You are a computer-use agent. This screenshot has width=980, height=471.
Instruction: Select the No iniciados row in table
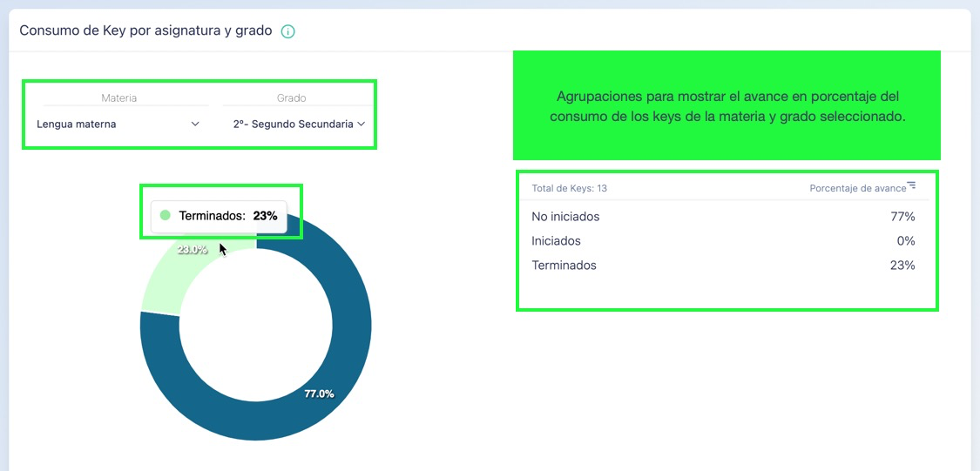[723, 217]
